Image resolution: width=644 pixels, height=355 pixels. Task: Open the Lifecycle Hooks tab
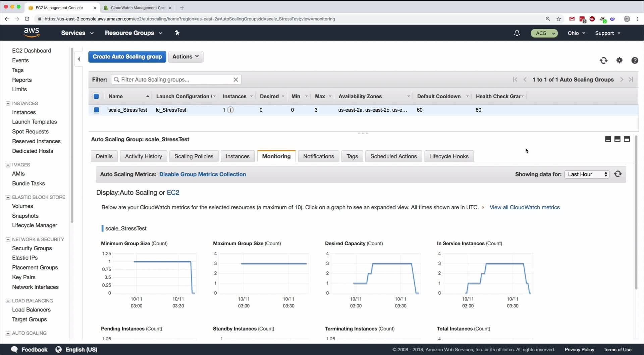click(x=449, y=156)
